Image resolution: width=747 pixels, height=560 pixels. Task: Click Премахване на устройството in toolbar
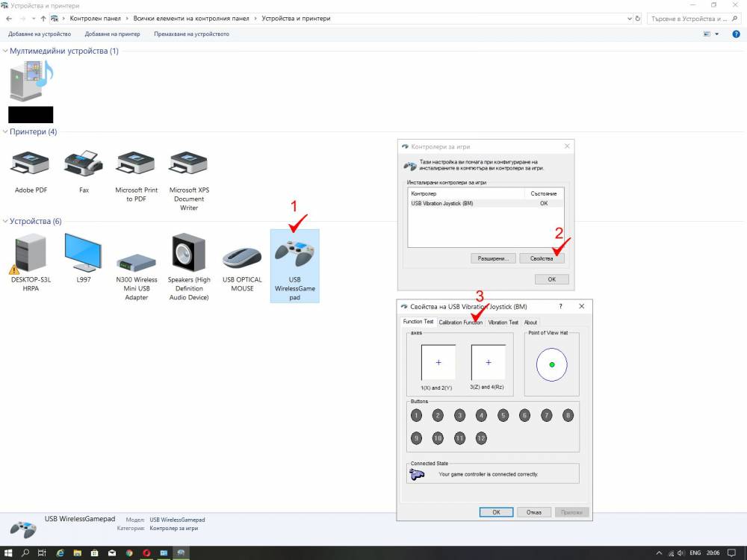(x=191, y=34)
